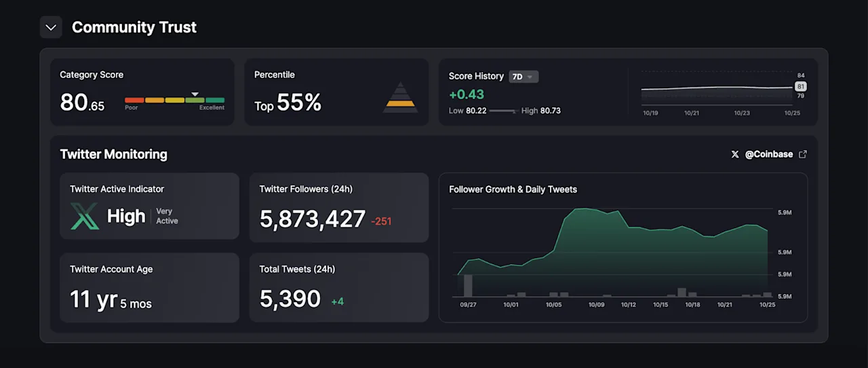Viewport: 868px width, 368px height.
Task: Click the green Excellent segment of score bar
Action: pyautogui.click(x=215, y=100)
